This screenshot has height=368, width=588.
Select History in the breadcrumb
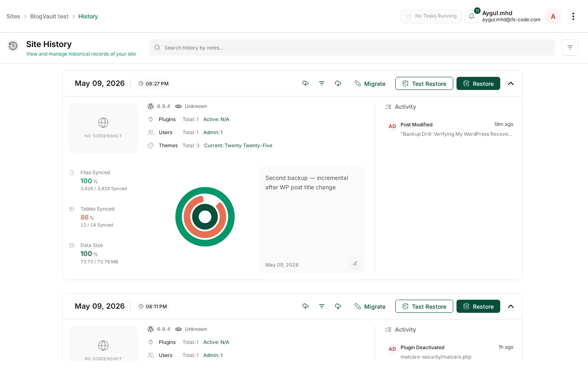88,16
